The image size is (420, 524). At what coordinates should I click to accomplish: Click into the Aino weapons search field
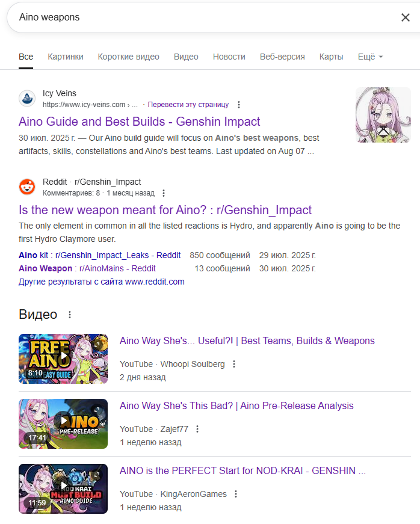[200, 17]
